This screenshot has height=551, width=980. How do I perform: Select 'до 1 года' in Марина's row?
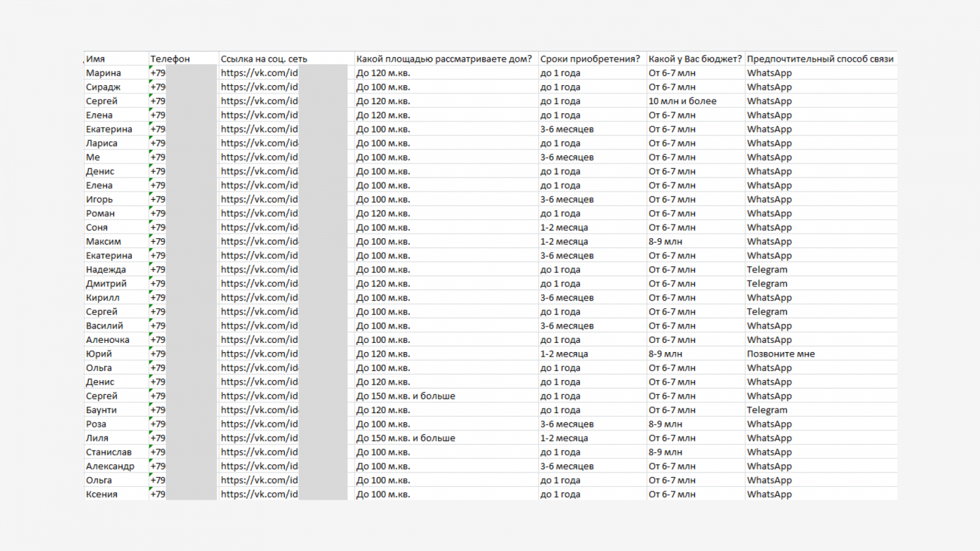tap(560, 73)
